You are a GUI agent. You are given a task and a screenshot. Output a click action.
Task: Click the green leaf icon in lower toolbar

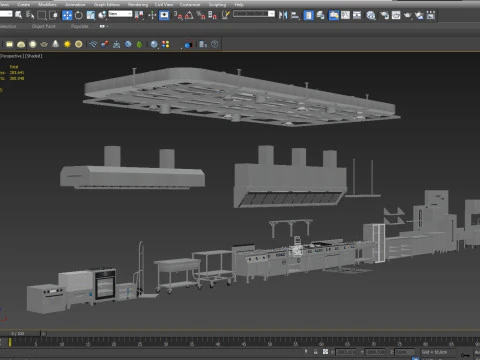[x=140, y=44]
